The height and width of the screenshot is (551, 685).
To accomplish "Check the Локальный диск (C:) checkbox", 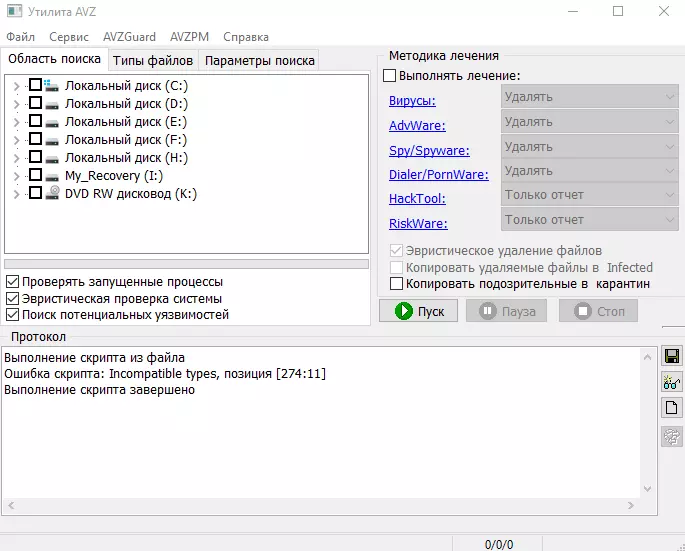I will point(35,85).
